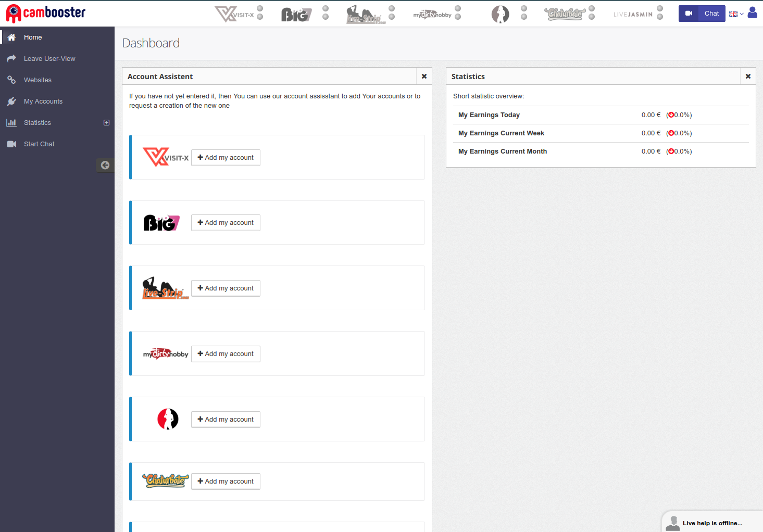The width and height of the screenshot is (763, 532).
Task: Click the Dashboard page heading
Action: click(151, 43)
